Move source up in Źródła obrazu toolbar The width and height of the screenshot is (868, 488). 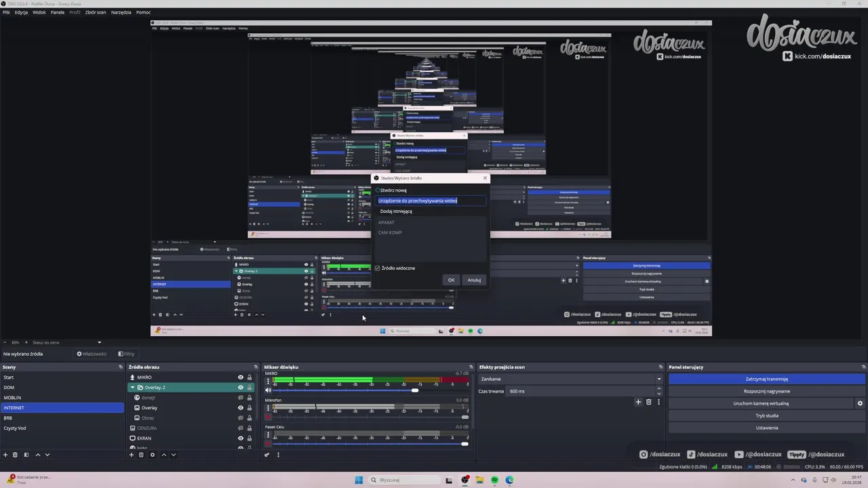click(x=164, y=455)
